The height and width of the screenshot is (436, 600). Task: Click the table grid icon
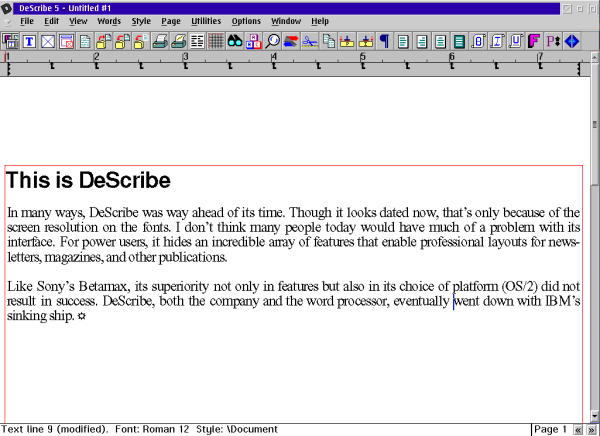tap(216, 41)
